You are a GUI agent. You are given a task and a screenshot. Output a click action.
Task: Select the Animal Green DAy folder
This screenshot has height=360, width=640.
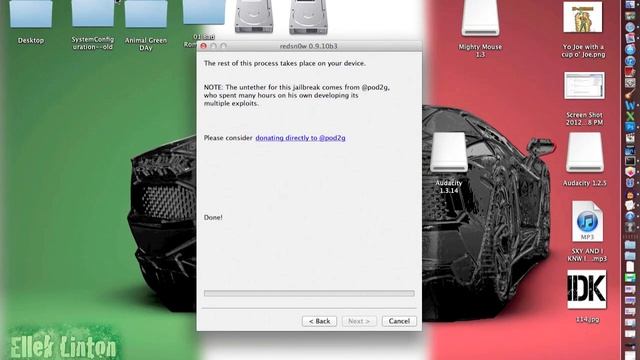point(146,14)
